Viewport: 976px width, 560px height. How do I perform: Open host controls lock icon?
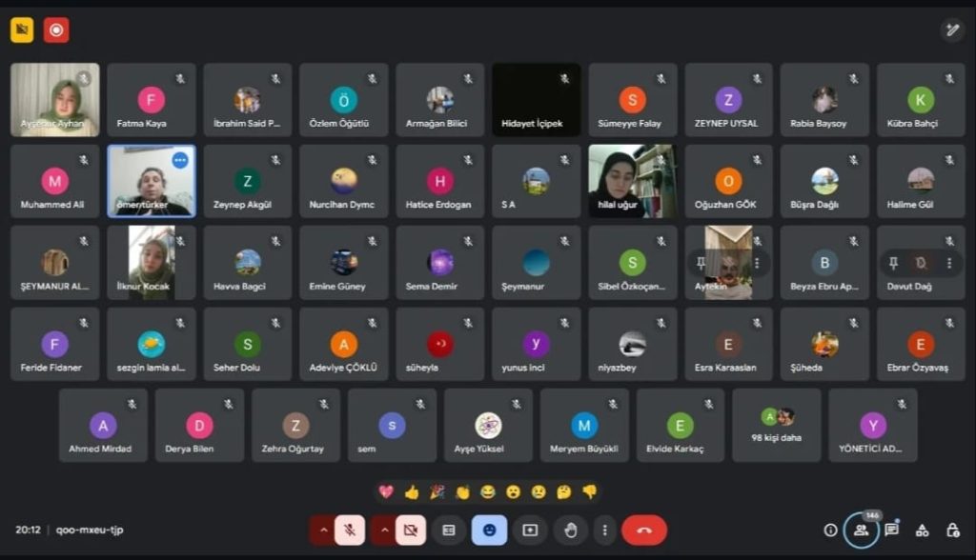(x=952, y=530)
